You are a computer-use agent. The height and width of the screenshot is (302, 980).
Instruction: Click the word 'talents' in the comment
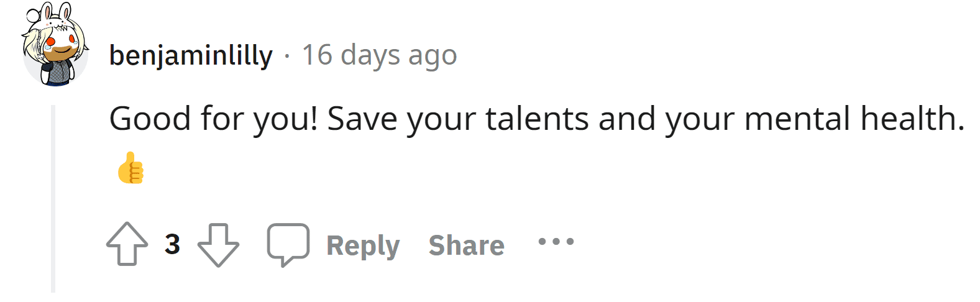point(537,119)
